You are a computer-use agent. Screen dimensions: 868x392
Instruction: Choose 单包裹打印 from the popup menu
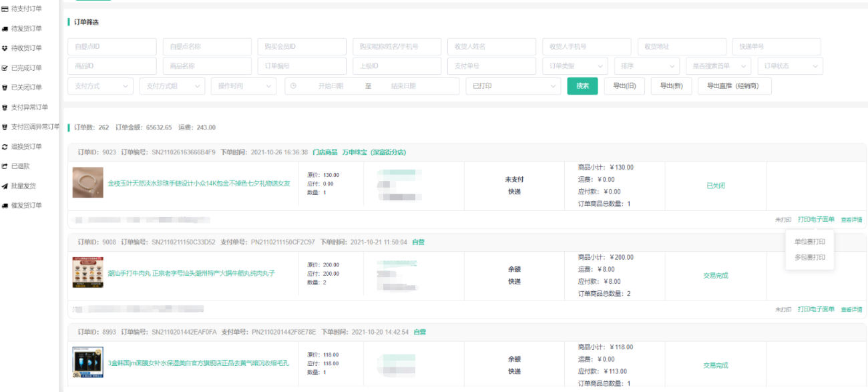coord(809,242)
